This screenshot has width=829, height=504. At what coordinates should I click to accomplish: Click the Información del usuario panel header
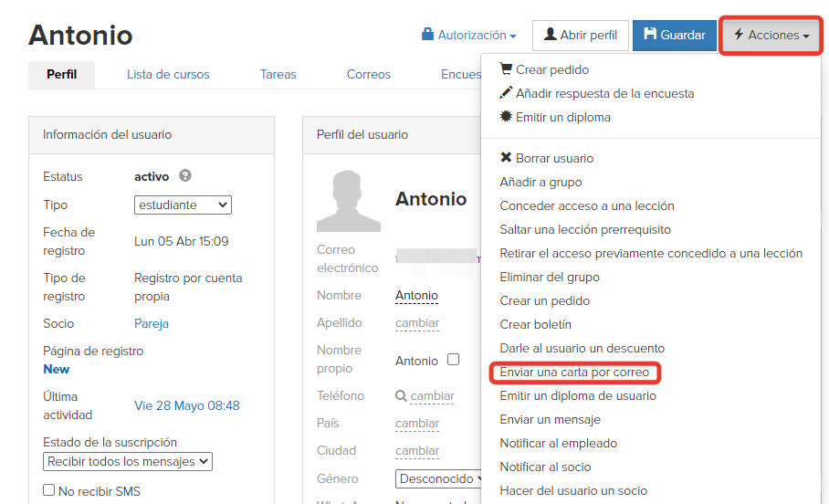[x=152, y=135]
